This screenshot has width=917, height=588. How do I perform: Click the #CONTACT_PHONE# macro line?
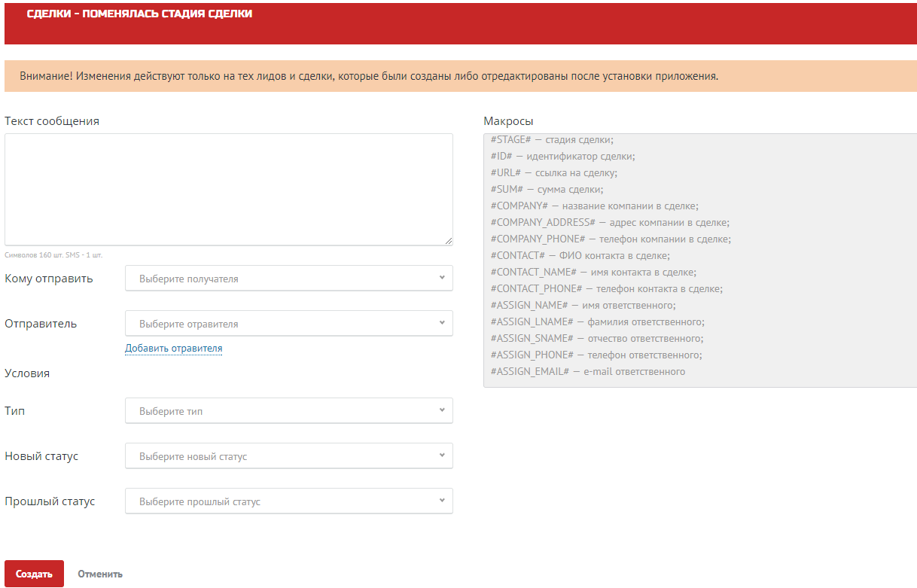[x=607, y=288]
